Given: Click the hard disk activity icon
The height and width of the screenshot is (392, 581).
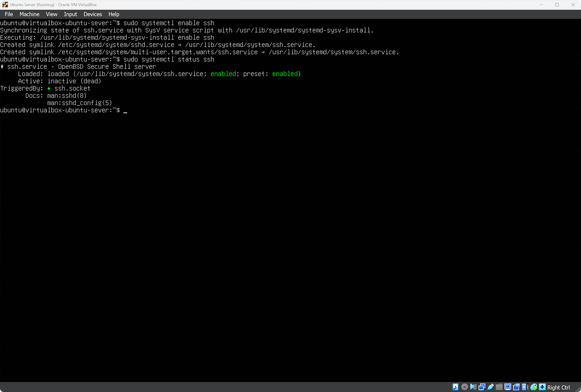Looking at the screenshot, I should (455, 387).
